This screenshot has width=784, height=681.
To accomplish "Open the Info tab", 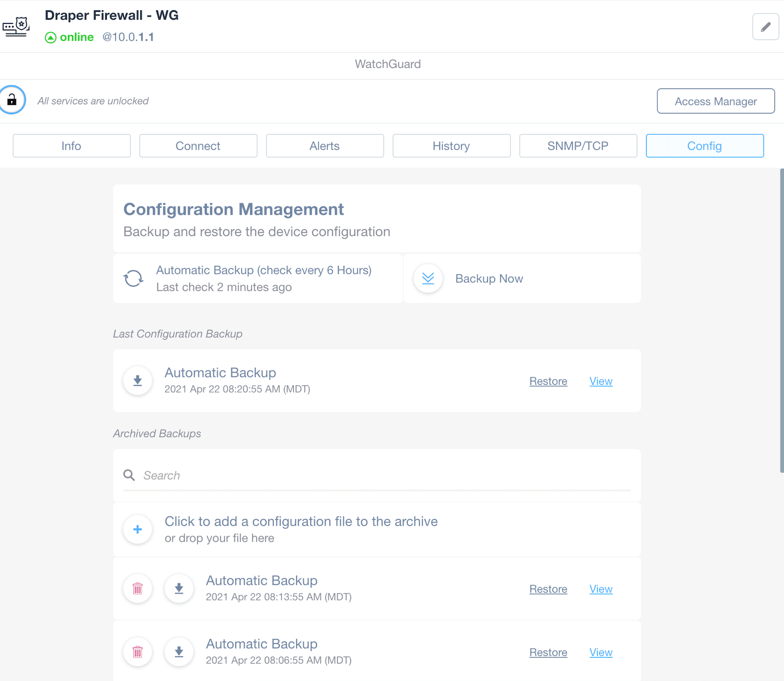I will pos(72,146).
